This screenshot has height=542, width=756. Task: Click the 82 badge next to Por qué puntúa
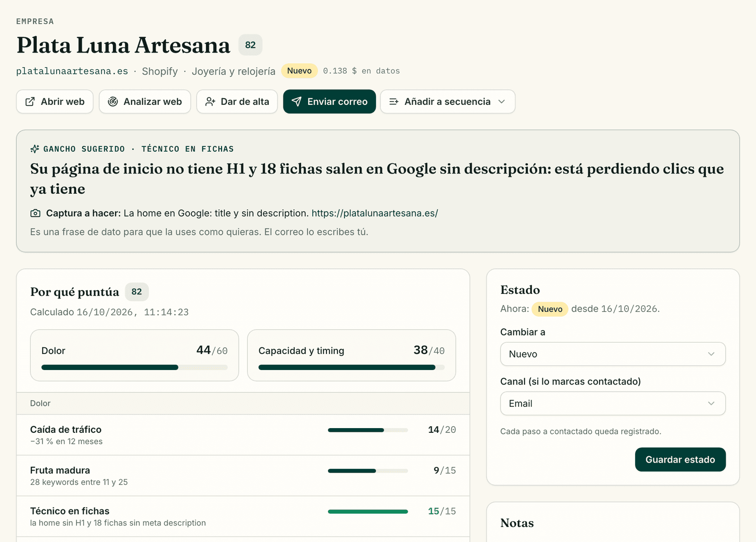(137, 292)
